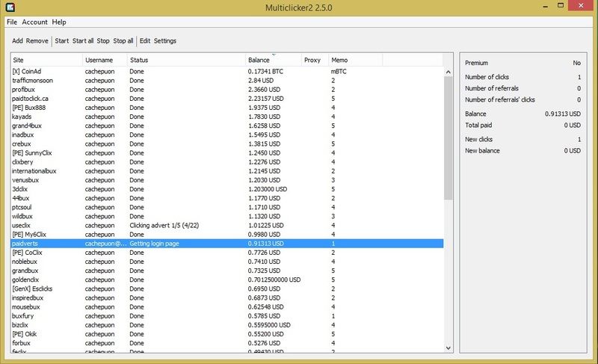Select the [X] CoinAd row
Viewport: 598px width, 364px height.
click(x=227, y=71)
